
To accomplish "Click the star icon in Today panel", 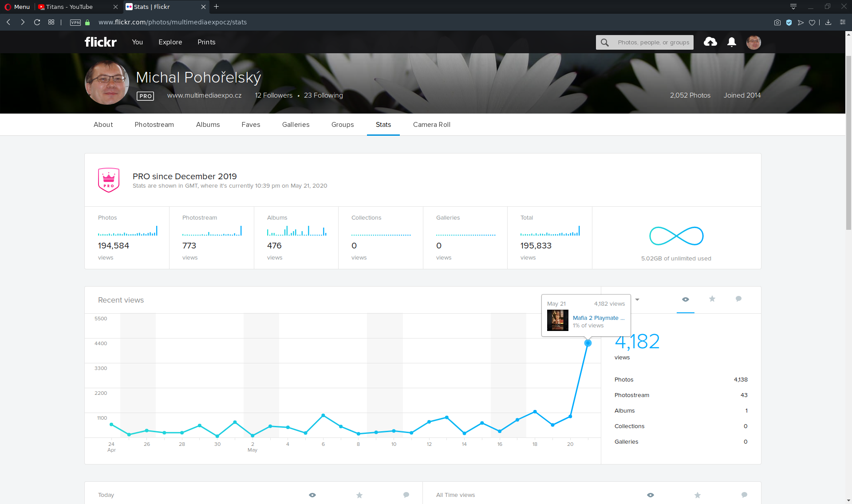I will click(359, 495).
